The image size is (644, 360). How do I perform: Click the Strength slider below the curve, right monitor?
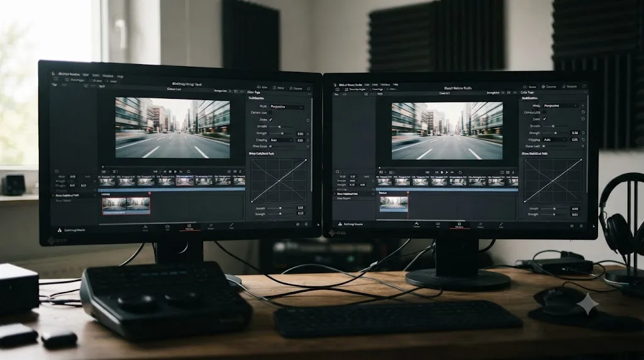(554, 214)
